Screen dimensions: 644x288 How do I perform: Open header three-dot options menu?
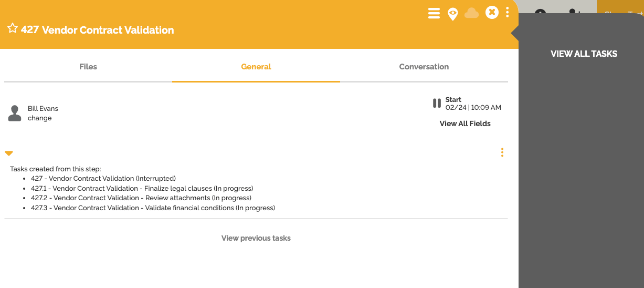coord(507,12)
